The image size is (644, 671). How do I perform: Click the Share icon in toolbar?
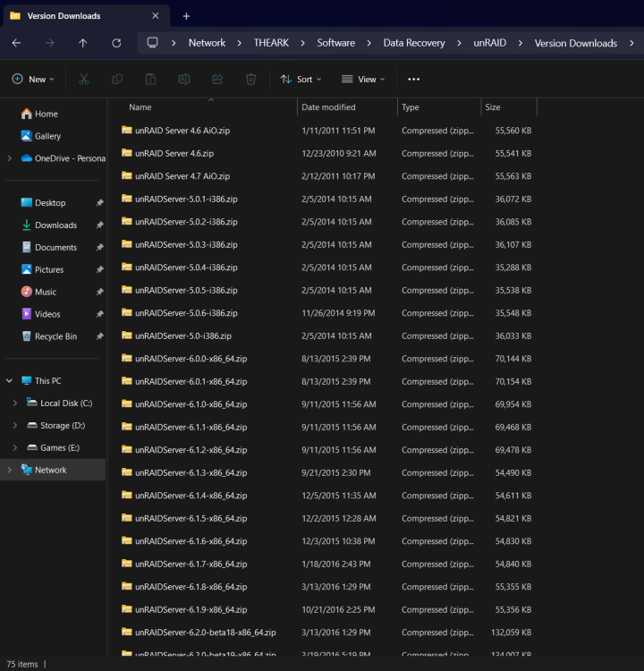point(217,79)
